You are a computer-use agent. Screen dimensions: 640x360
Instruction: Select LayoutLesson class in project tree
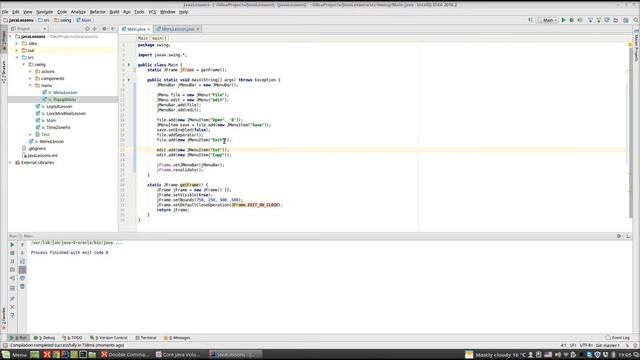tap(59, 107)
